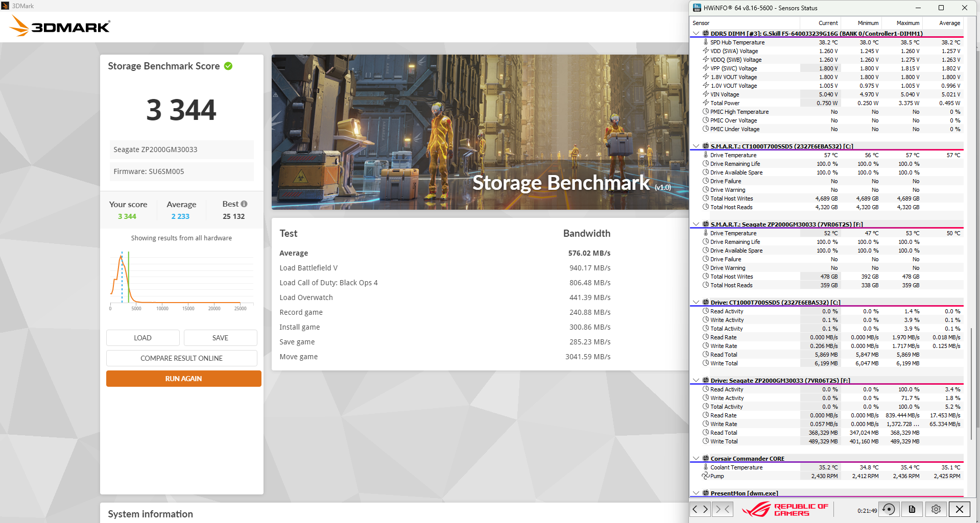The height and width of the screenshot is (523, 980).
Task: Open HWiNFO sensor settings gear
Action: tap(936, 509)
